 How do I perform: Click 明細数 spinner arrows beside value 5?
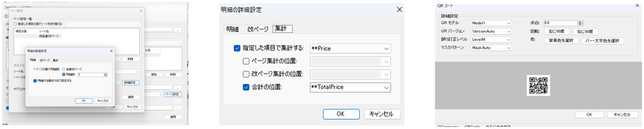click(x=106, y=75)
